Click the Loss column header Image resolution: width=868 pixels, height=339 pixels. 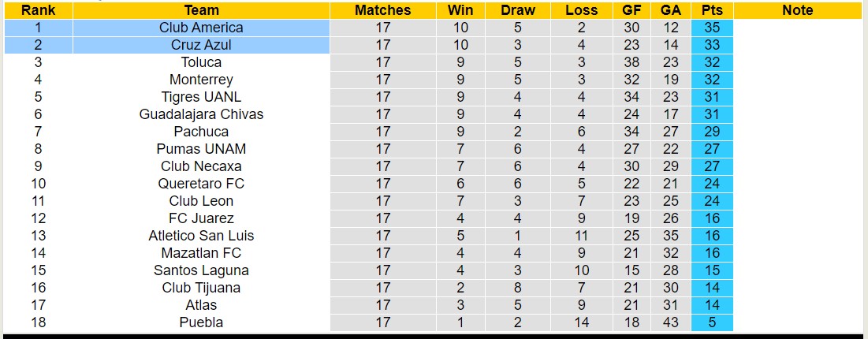click(581, 10)
